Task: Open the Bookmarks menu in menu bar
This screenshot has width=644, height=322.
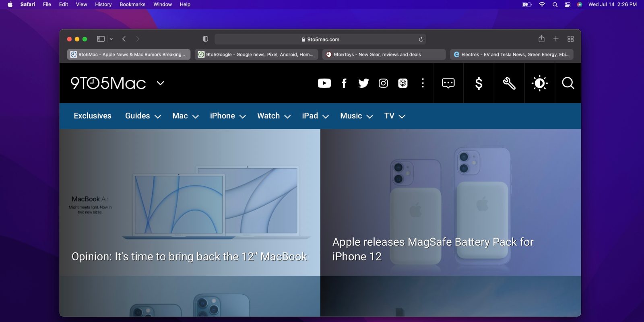Action: tap(132, 4)
